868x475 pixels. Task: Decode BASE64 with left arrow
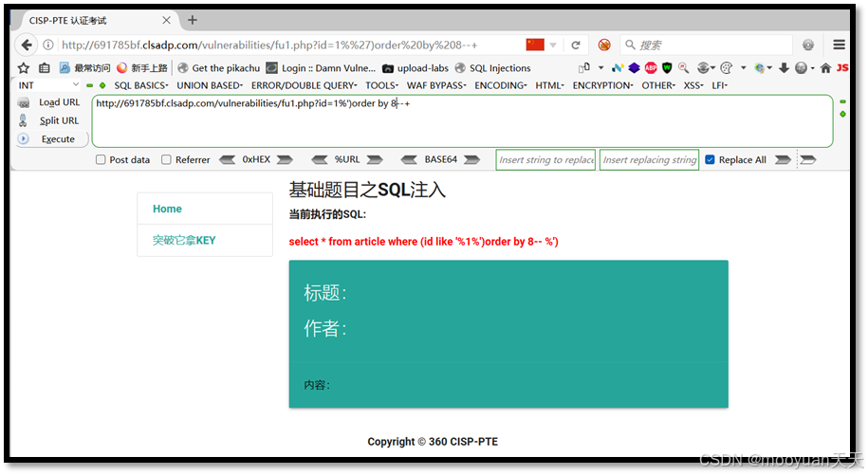[409, 160]
